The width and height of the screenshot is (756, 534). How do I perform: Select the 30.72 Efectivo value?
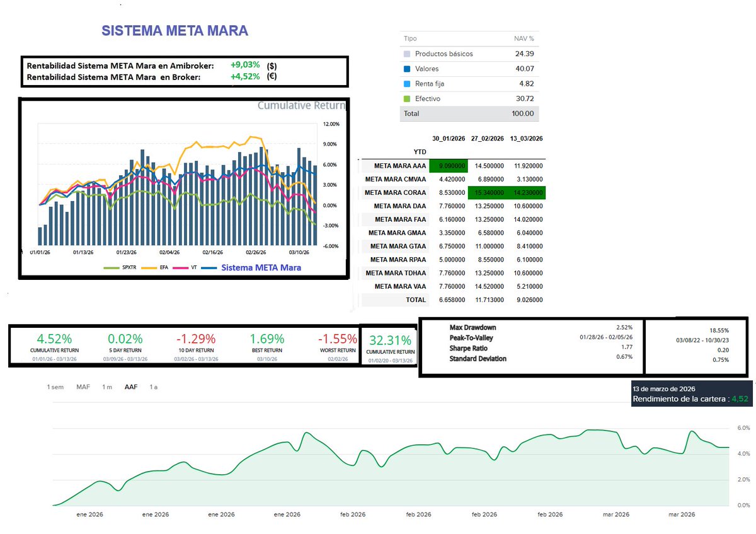pyautogui.click(x=524, y=99)
